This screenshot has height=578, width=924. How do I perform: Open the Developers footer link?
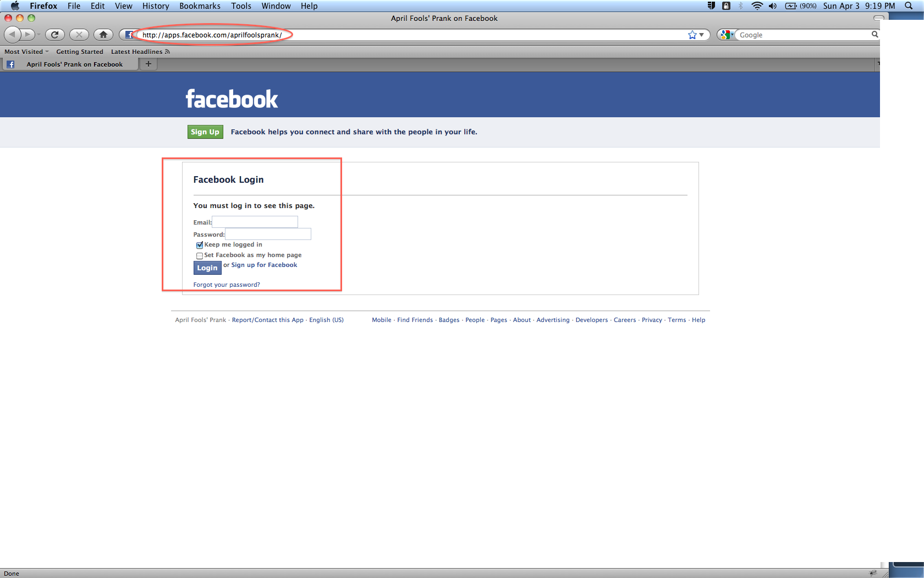pyautogui.click(x=592, y=320)
